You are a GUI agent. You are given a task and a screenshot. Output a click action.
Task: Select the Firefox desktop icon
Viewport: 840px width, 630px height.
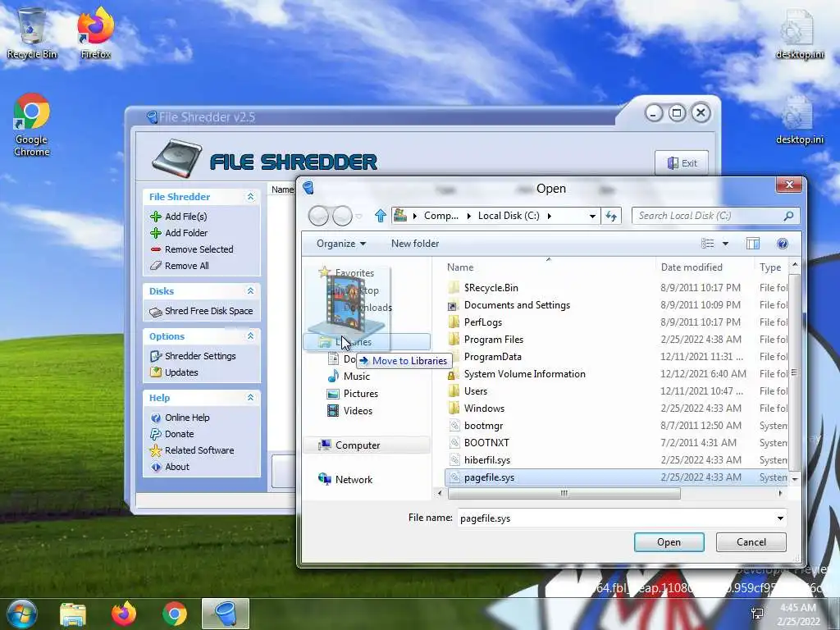tap(95, 33)
